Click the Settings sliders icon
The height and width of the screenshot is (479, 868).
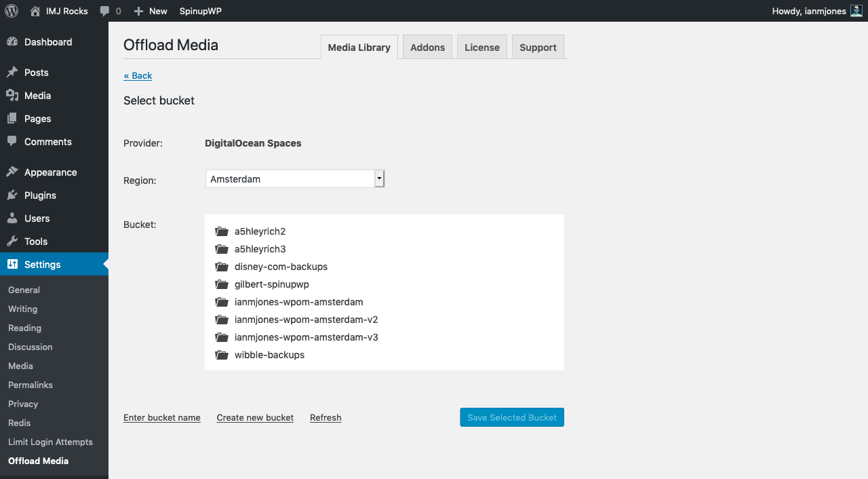(x=12, y=265)
